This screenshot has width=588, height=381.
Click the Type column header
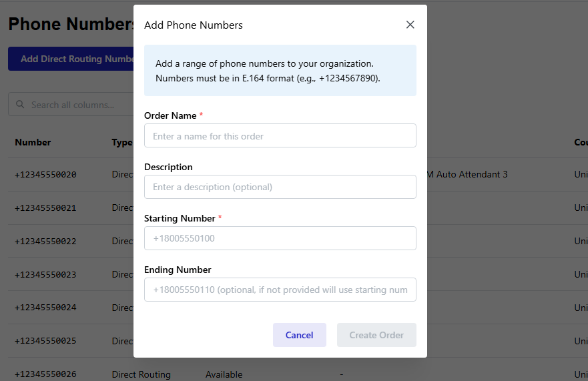click(121, 142)
